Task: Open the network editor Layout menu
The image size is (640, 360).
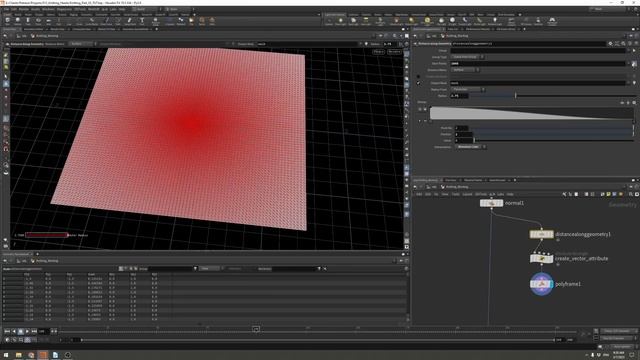Action: pos(467,194)
